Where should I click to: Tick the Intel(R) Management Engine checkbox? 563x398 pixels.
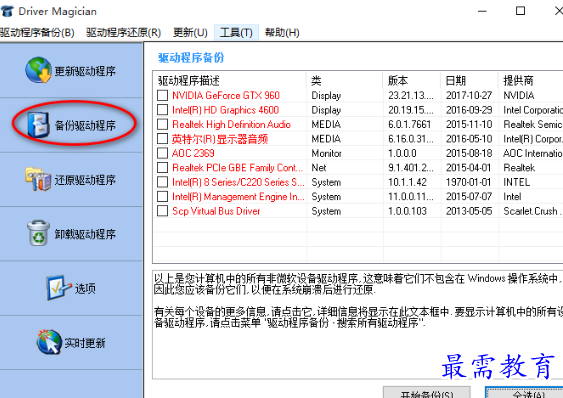(163, 196)
